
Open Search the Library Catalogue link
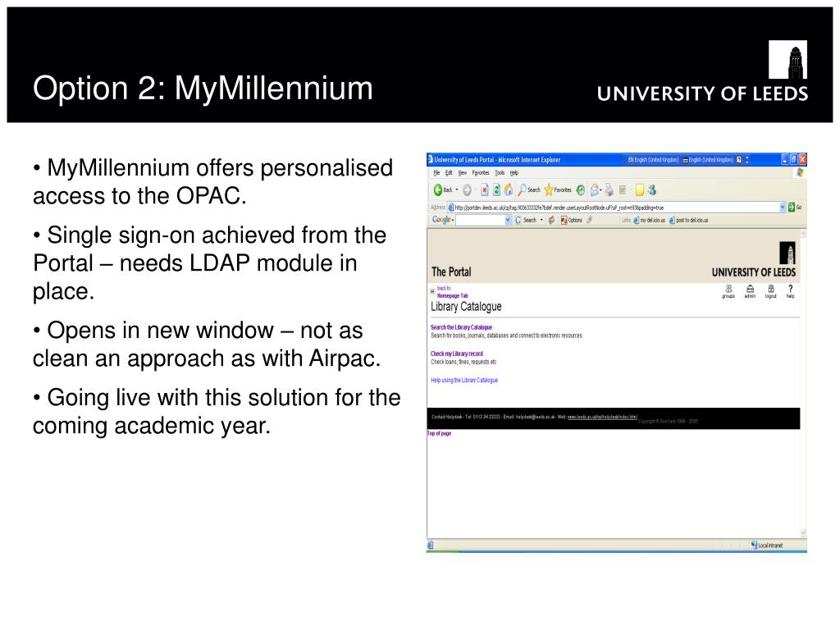tap(461, 327)
